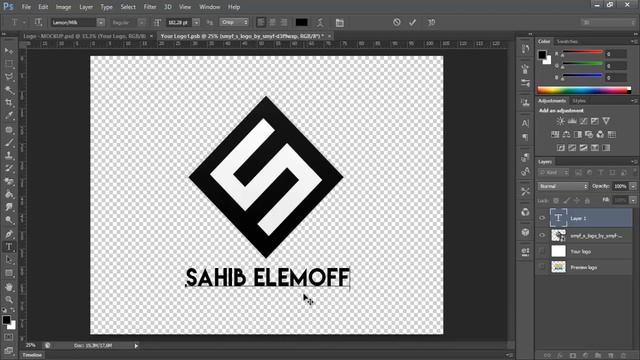This screenshot has height=360, width=640.
Task: Select the Move tool
Action: (x=9, y=51)
